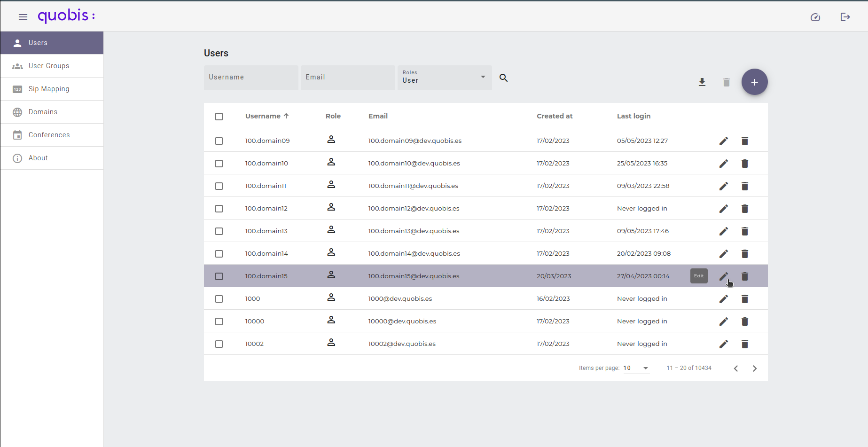This screenshot has width=868, height=447.
Task: Open Conferences in the sidebar
Action: point(52,135)
